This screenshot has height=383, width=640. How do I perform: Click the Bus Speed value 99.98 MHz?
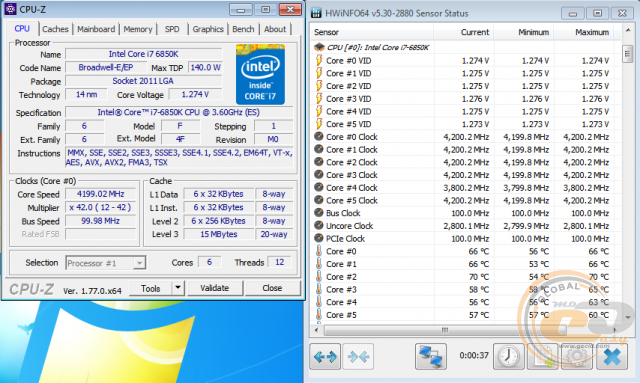100,221
